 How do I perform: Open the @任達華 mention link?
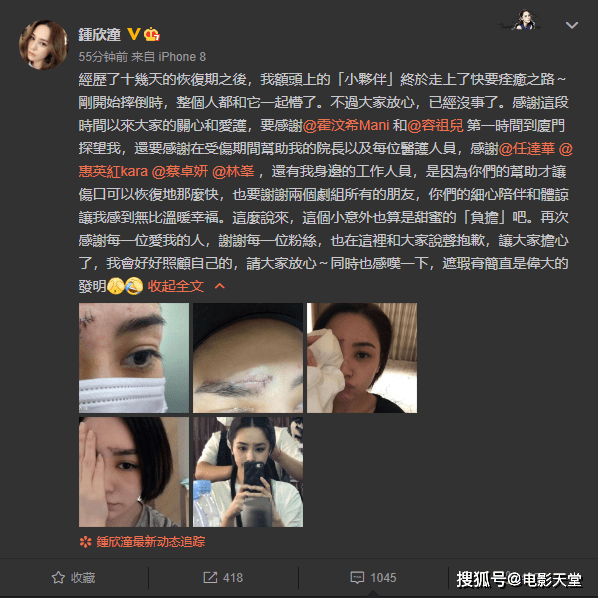pyautogui.click(x=527, y=149)
